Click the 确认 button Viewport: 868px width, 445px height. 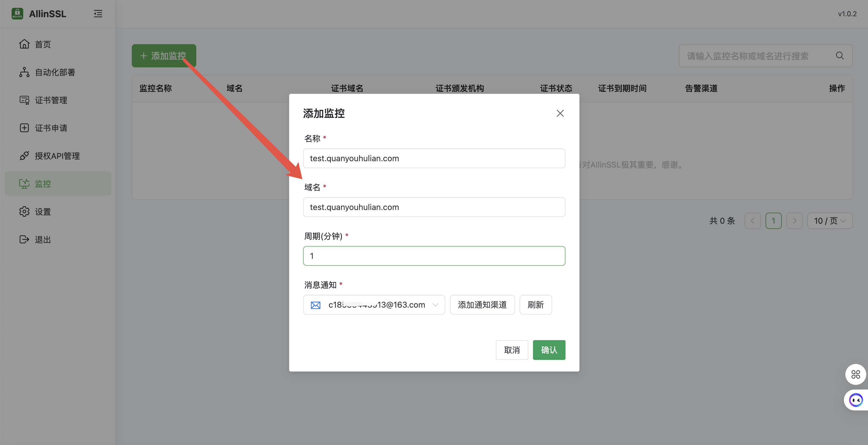(x=549, y=350)
